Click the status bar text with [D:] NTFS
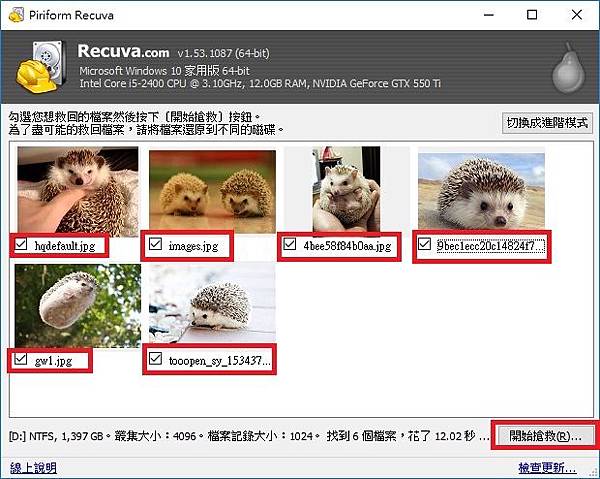Image resolution: width=600 pixels, height=479 pixels. click(249, 436)
